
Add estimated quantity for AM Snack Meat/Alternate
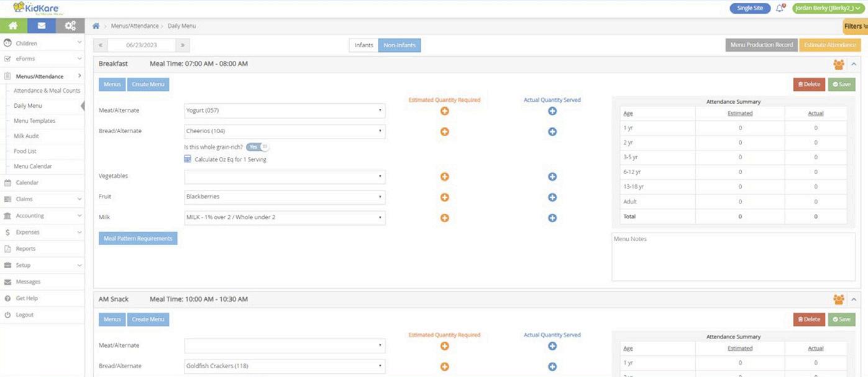(x=444, y=346)
